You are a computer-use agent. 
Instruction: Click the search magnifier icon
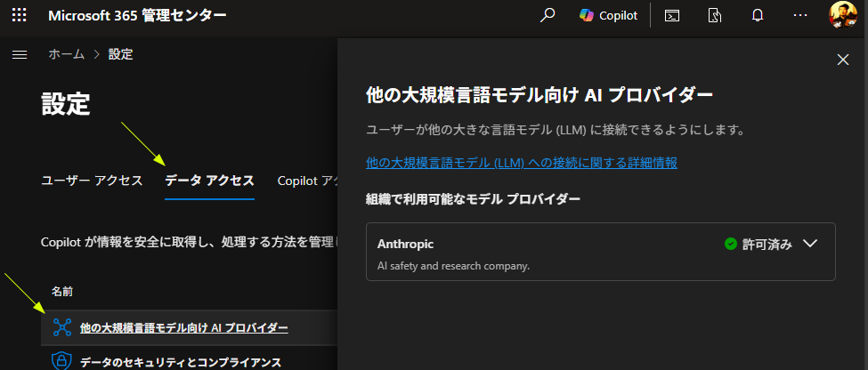pos(548,15)
